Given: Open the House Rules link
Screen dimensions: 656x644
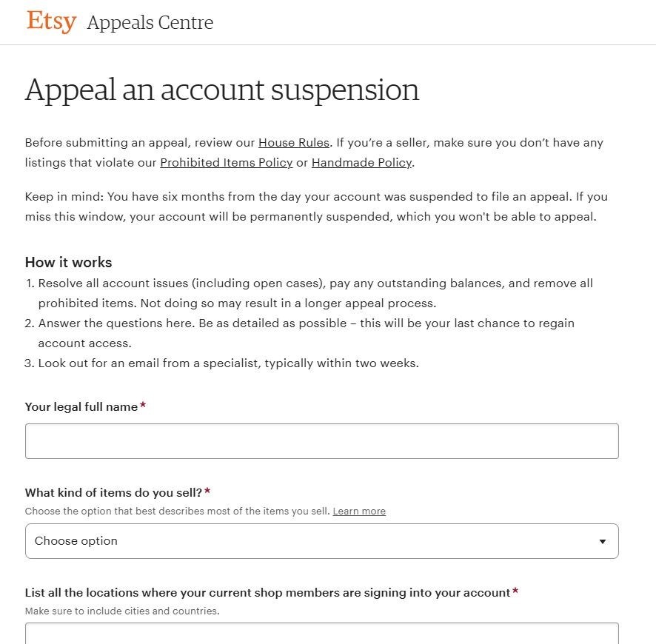Looking at the screenshot, I should click(294, 142).
